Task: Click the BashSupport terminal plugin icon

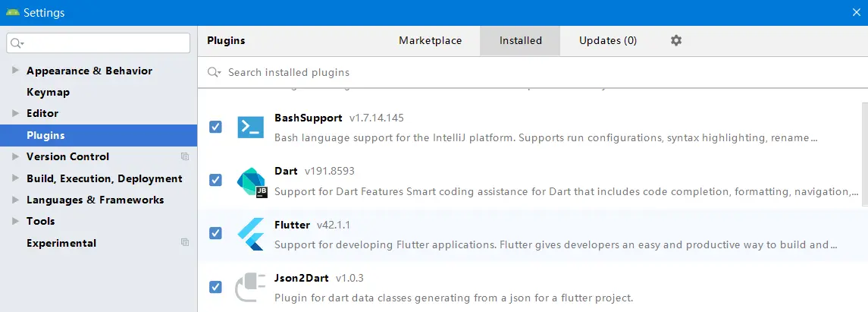Action: [250, 127]
